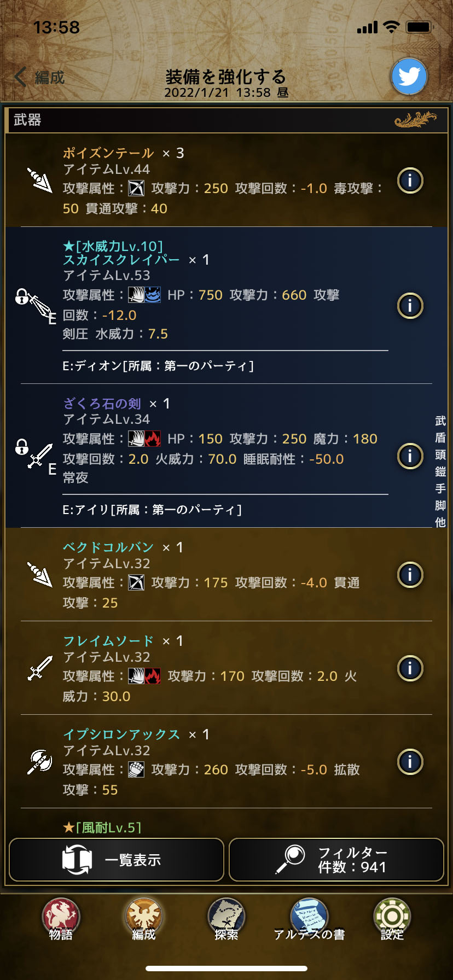Open info for スカイスクレイパー
The height and width of the screenshot is (980, 453).
pos(410,306)
